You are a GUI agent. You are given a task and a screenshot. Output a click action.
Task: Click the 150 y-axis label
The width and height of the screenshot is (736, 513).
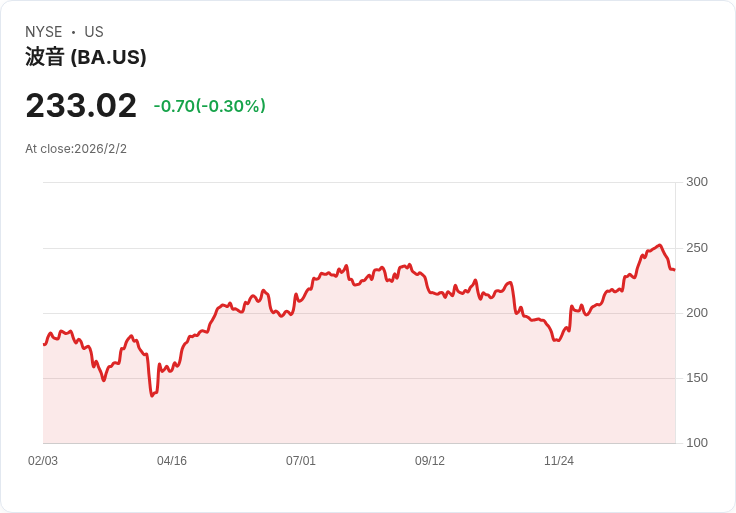(x=696, y=378)
